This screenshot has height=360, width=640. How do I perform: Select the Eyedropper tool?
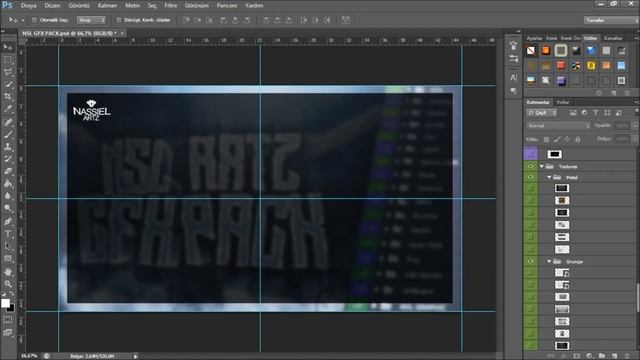(x=8, y=109)
